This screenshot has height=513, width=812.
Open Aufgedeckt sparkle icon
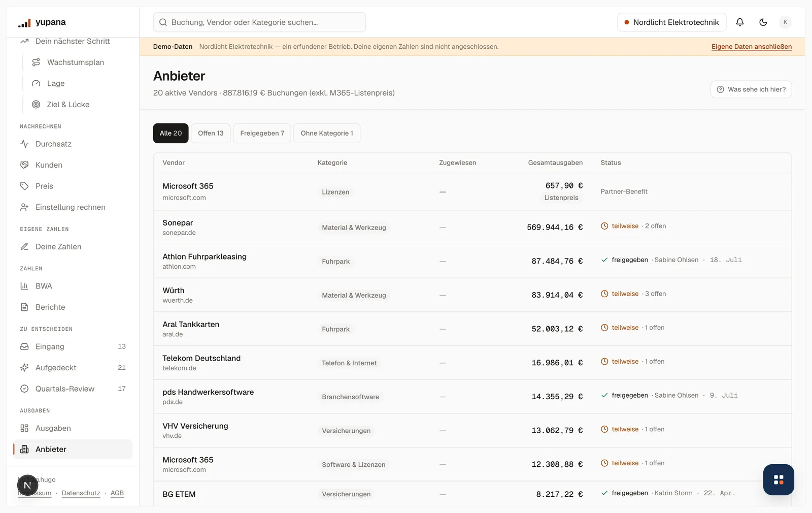point(24,367)
